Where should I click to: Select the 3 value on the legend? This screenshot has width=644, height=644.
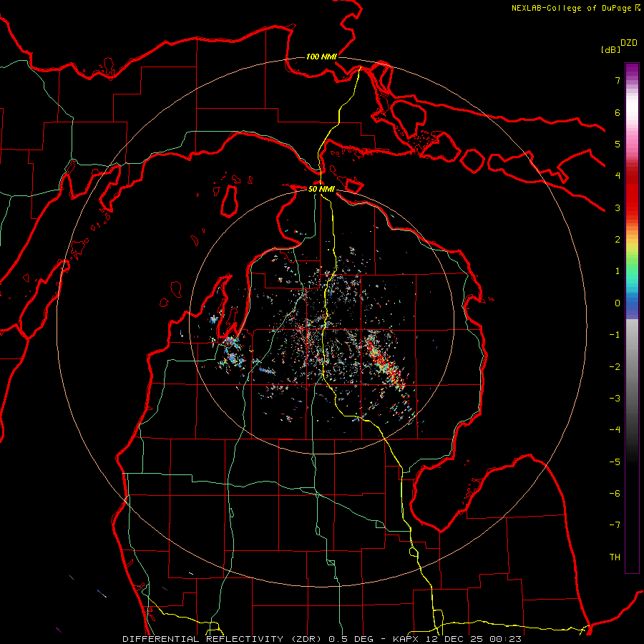(x=618, y=208)
